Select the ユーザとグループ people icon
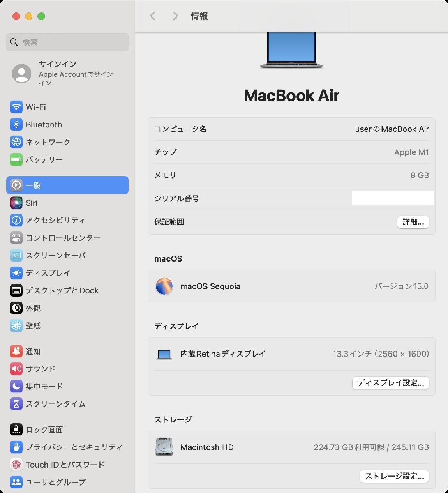Viewport: 448px width, 493px height. pyautogui.click(x=16, y=482)
